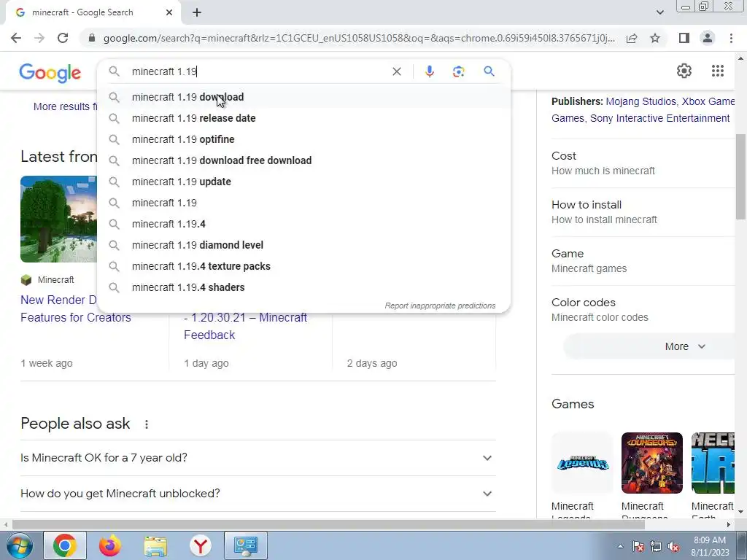
Task: Select the minecraft 1.19.4 suggestion
Action: 304,224
